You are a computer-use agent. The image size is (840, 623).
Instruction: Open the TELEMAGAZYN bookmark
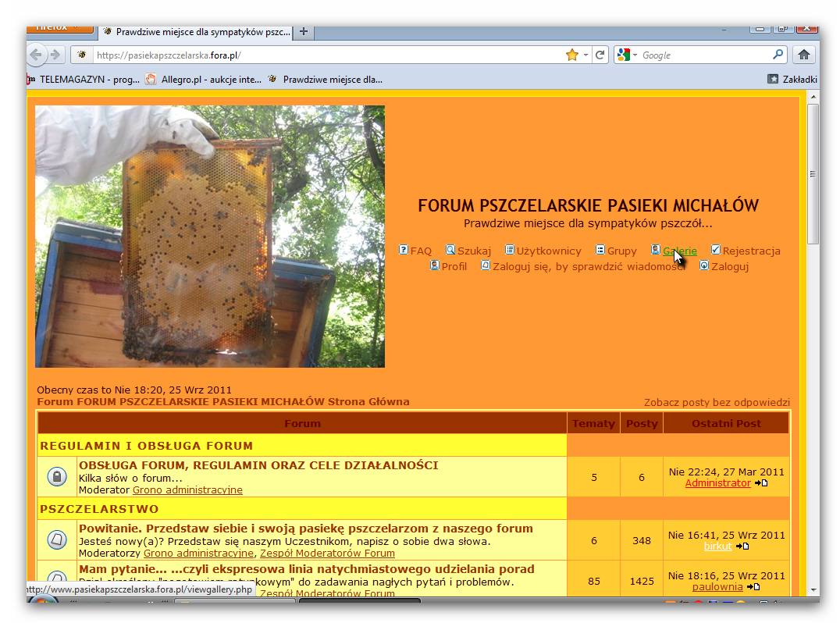pos(84,80)
